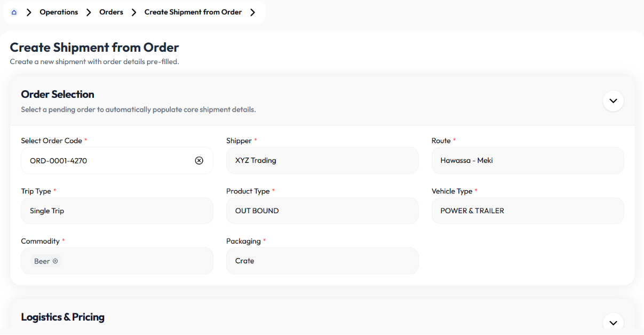
Task: Expand the Logistics & Pricing section
Action: click(613, 323)
